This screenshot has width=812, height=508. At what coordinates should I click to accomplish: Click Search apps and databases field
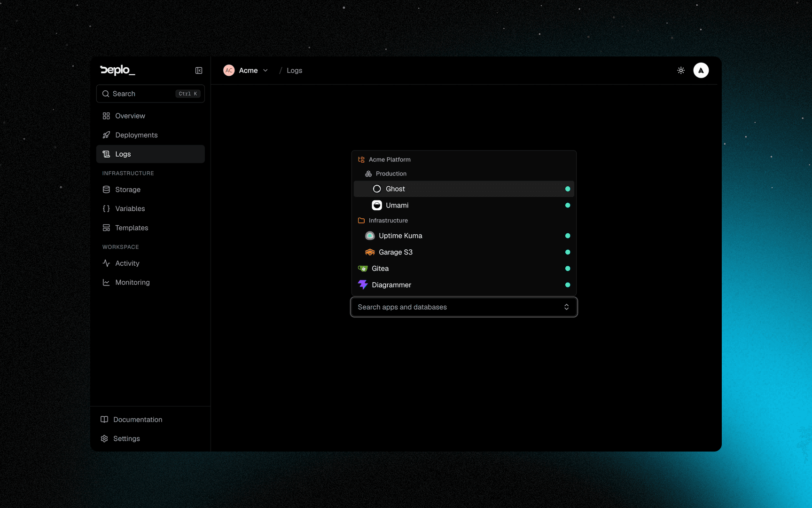pyautogui.click(x=464, y=307)
